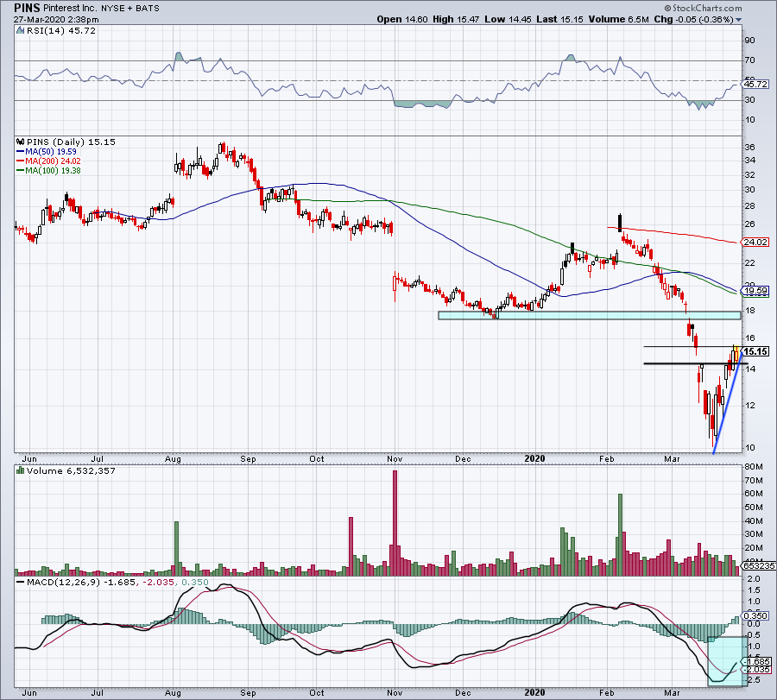Open the StockCharts.com copyright link

703,8
